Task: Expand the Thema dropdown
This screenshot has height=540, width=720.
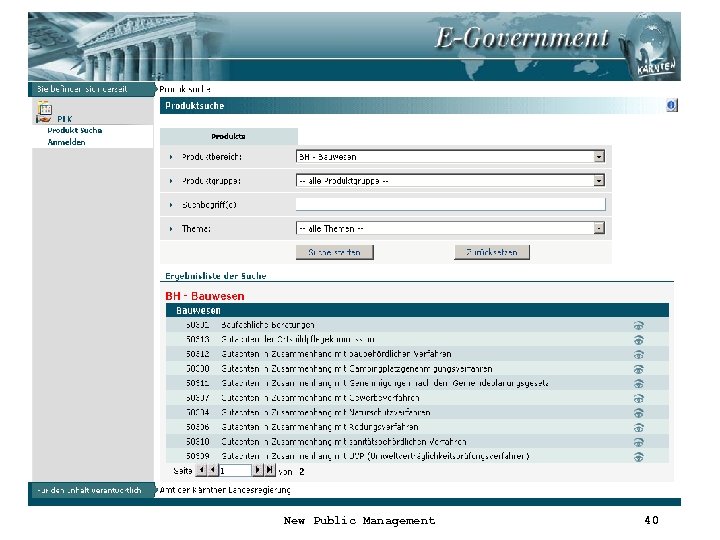Action: pos(599,228)
